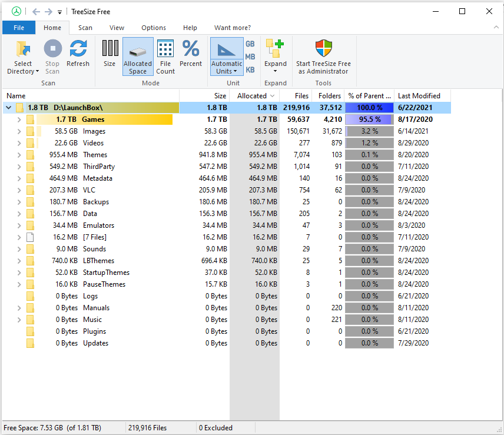The width and height of the screenshot is (504, 435).
Task: Click the Manuals folder icon
Action: [30, 308]
